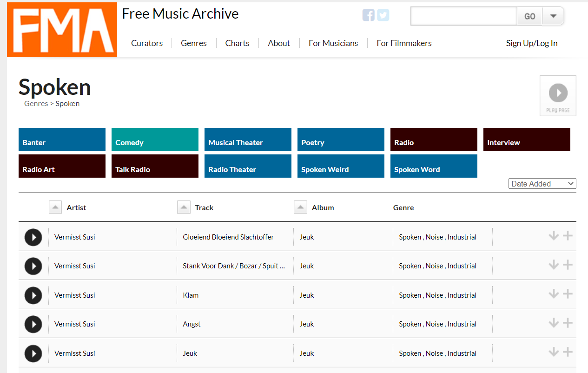The image size is (588, 373).
Task: Select the Poetry subgenre tile
Action: point(341,140)
